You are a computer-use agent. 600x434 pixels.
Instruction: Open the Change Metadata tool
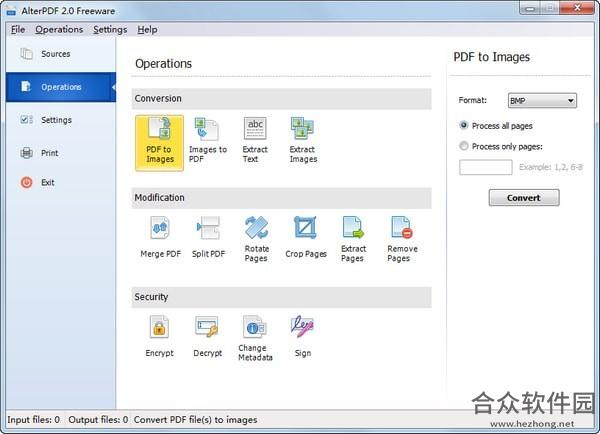click(x=255, y=338)
